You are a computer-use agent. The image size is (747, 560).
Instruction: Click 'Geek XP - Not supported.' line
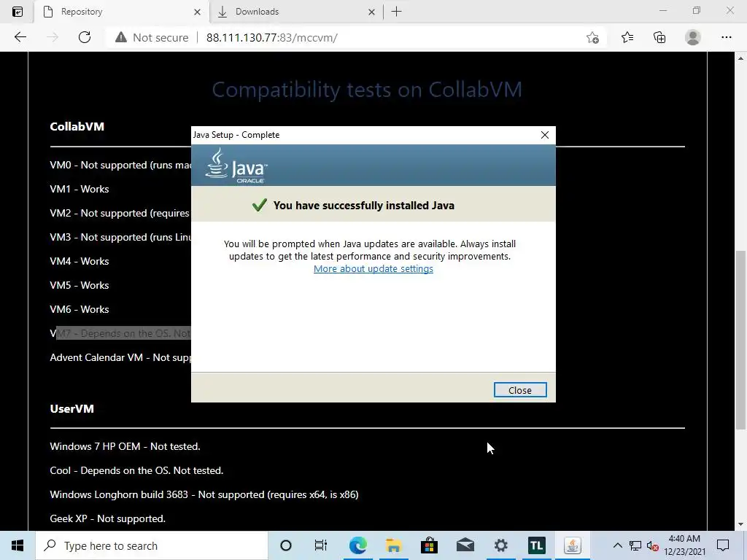(108, 518)
